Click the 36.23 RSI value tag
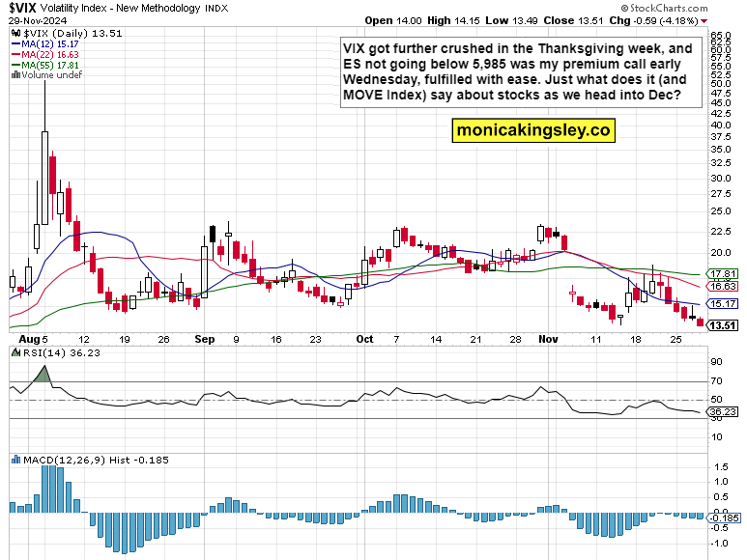The image size is (747, 560). point(723,411)
